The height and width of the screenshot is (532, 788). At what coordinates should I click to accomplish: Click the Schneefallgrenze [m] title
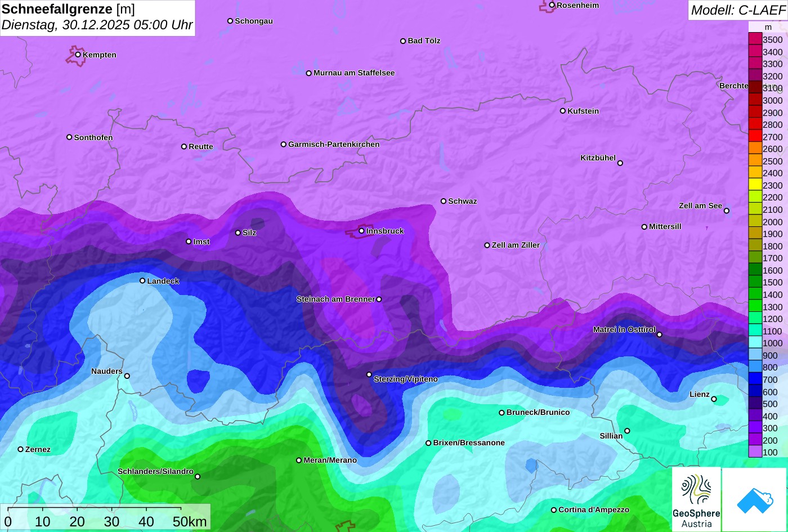pos(68,9)
